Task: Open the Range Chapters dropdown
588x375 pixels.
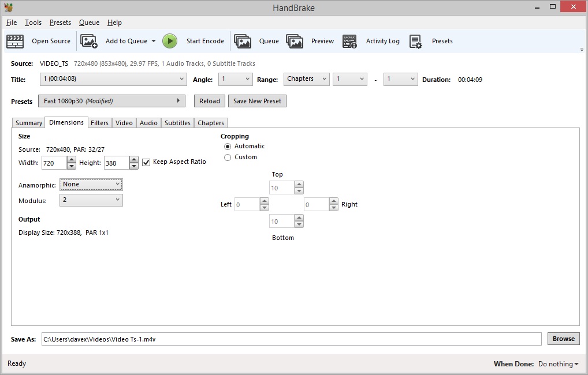Action: pyautogui.click(x=306, y=79)
